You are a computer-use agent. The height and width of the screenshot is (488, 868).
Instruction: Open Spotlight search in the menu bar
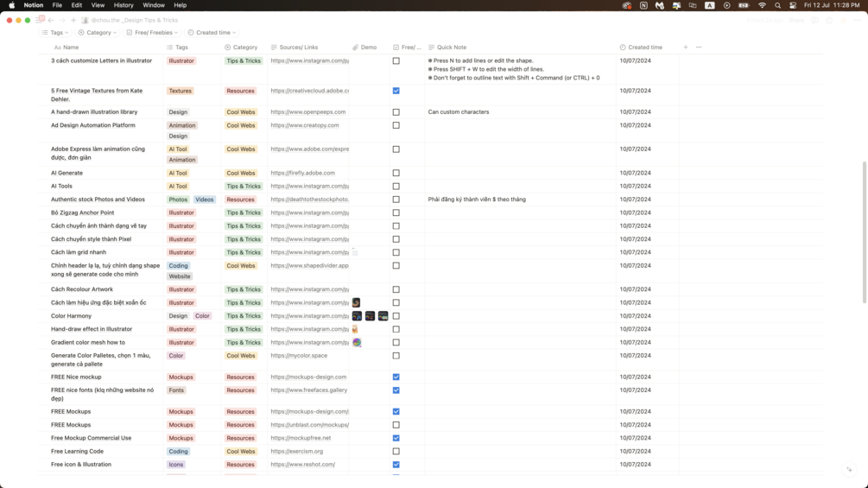(778, 5)
